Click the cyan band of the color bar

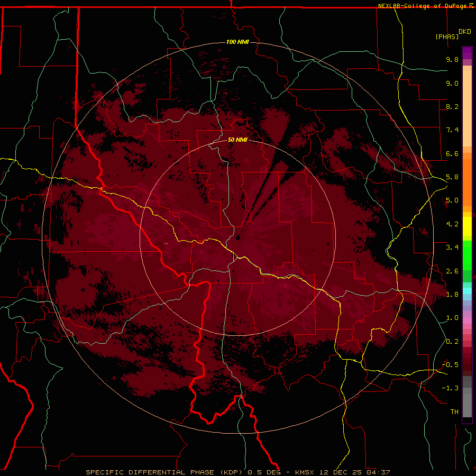click(x=467, y=291)
